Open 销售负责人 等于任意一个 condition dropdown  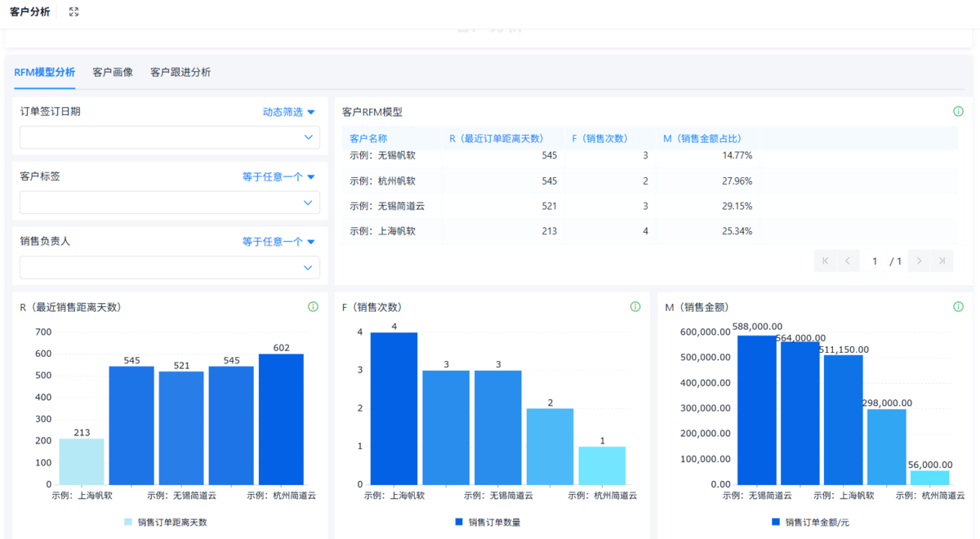click(x=278, y=242)
